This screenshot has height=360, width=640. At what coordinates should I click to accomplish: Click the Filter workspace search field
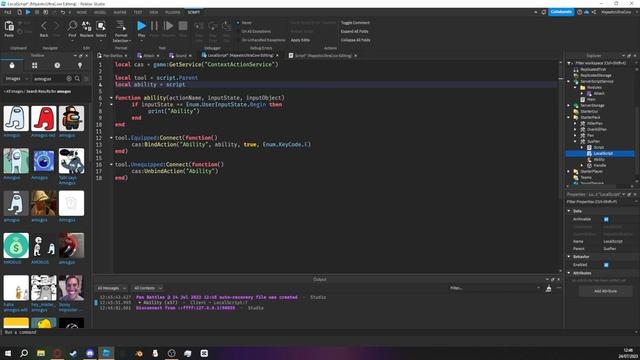603,63
